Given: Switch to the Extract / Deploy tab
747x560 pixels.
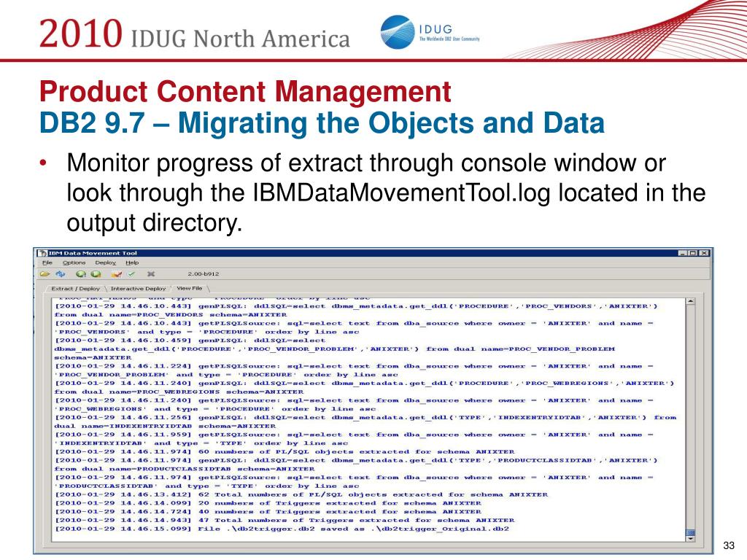Looking at the screenshot, I should click(x=75, y=289).
